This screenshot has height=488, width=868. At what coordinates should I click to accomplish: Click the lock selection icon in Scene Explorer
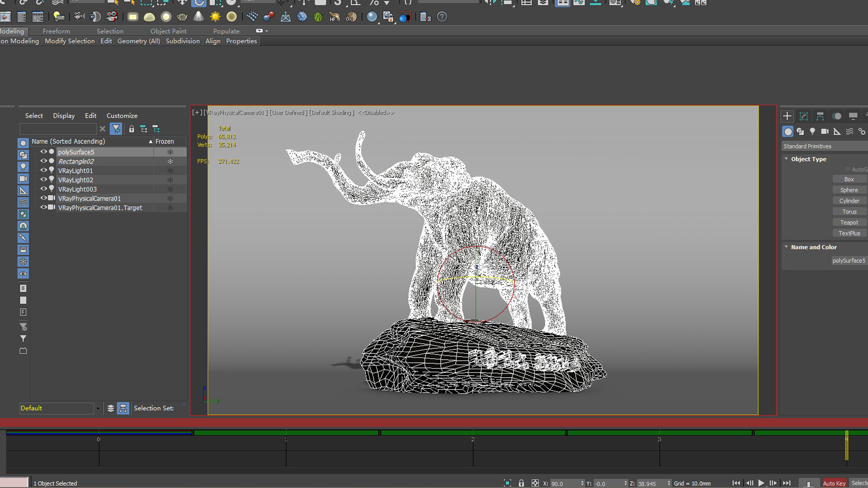coord(132,129)
